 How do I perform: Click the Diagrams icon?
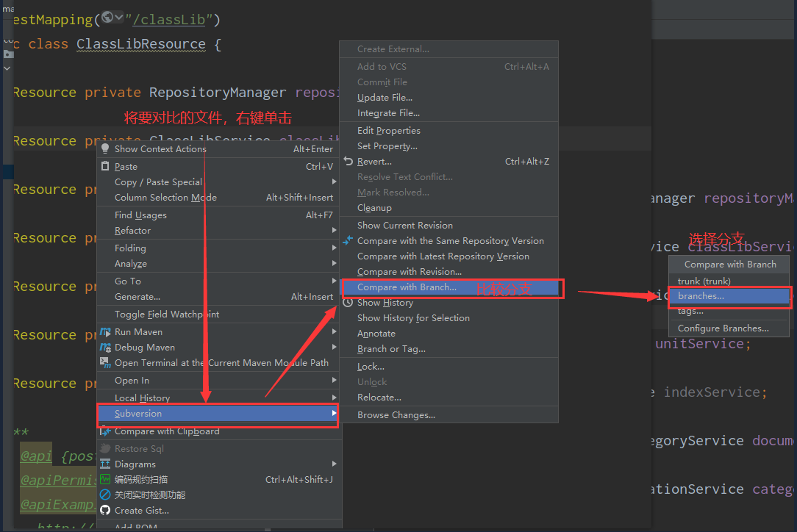tap(105, 464)
